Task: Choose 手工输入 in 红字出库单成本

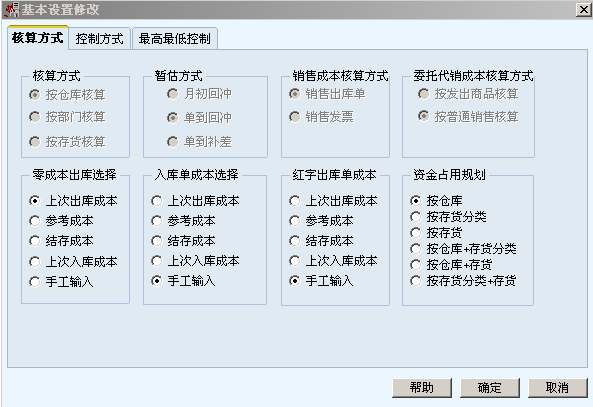Action: [x=321, y=281]
